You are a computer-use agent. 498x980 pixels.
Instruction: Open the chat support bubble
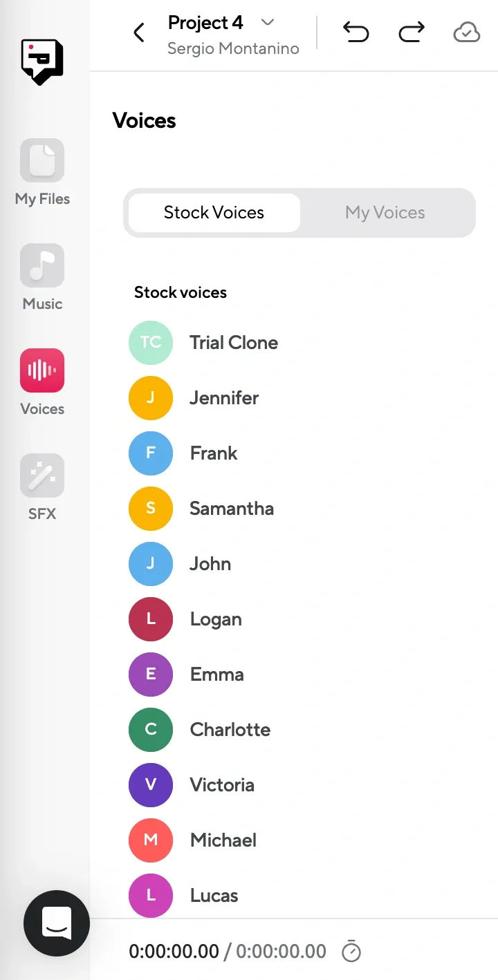(57, 923)
